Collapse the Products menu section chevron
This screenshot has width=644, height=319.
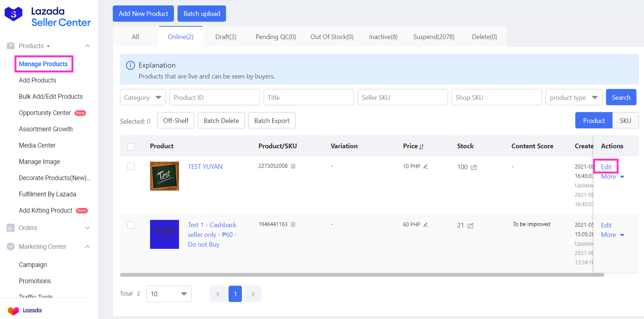(87, 46)
